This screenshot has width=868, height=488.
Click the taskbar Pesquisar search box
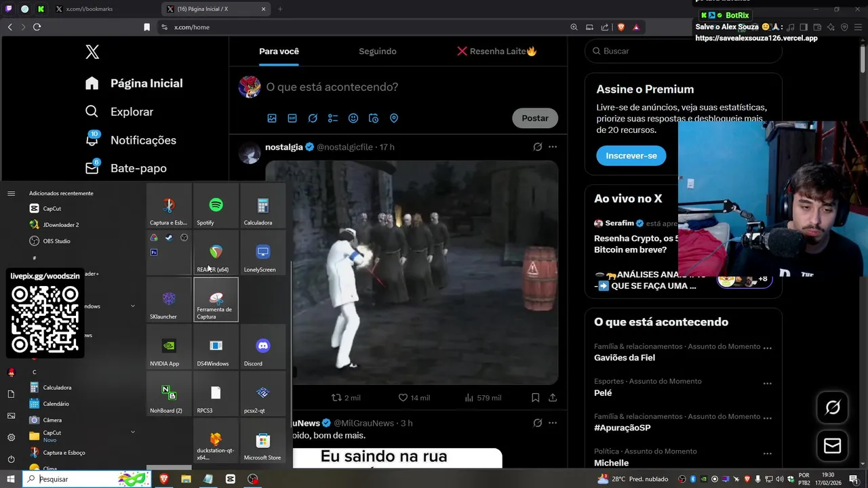[x=86, y=479]
